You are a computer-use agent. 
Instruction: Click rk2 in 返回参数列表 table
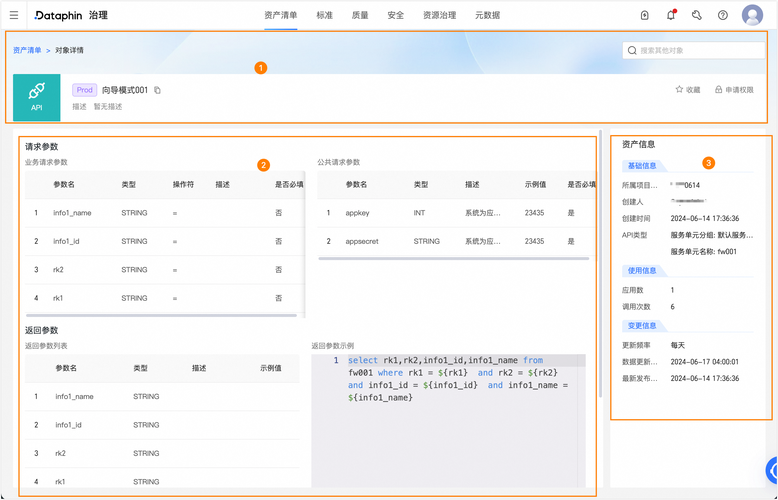(61, 453)
